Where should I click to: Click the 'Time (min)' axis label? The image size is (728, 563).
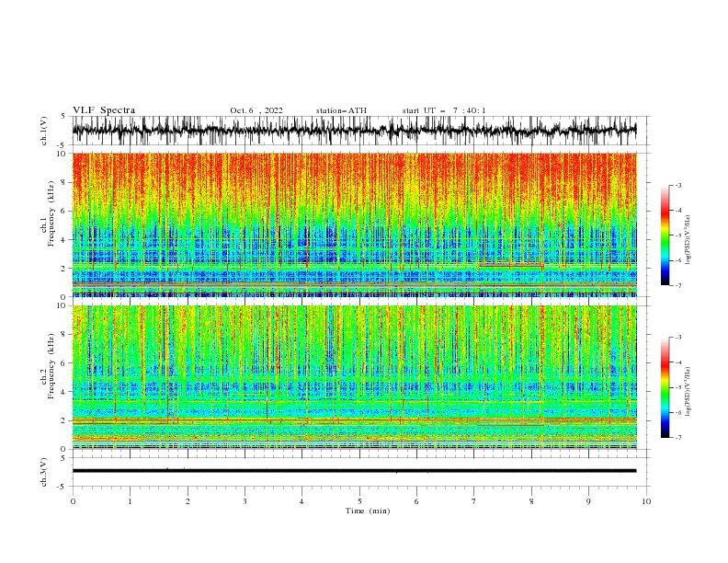click(368, 511)
